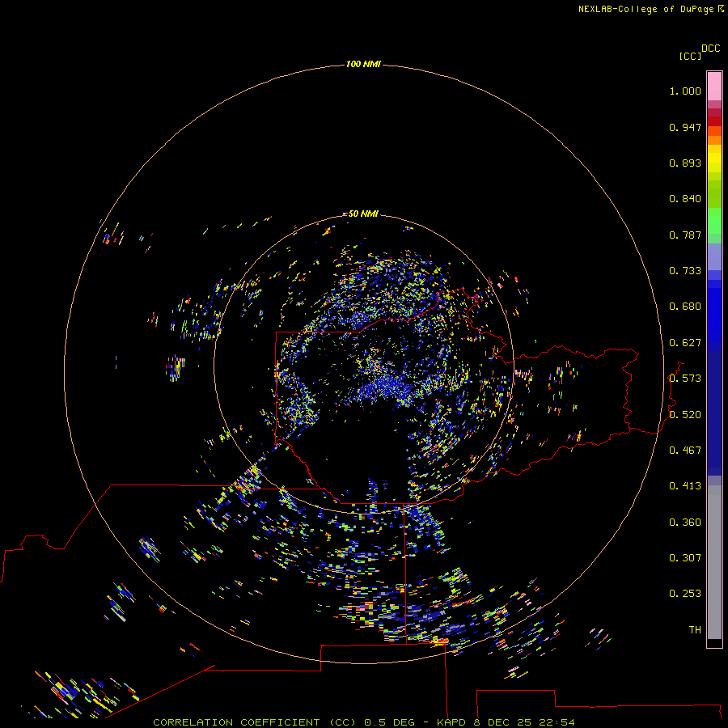Pick the red segment of the color bar
This screenshot has height=728, width=728.
(x=714, y=121)
